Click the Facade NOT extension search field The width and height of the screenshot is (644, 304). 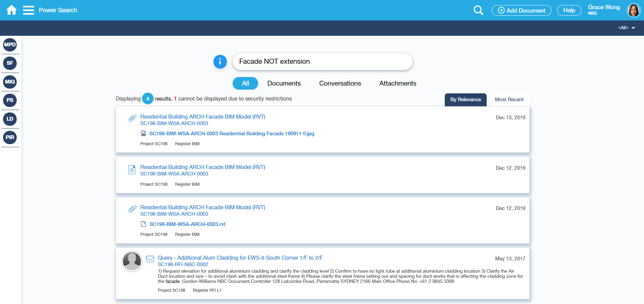pos(322,62)
